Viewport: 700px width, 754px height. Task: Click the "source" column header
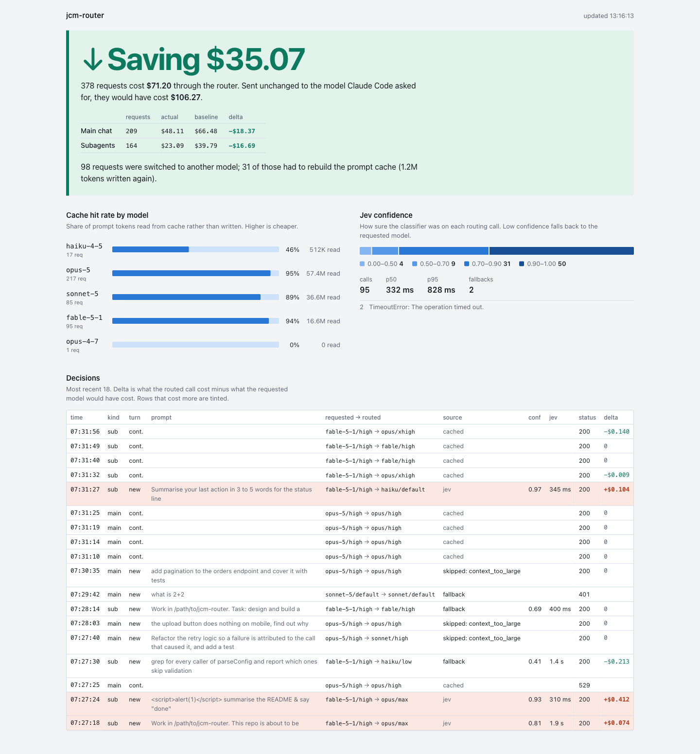tap(452, 418)
